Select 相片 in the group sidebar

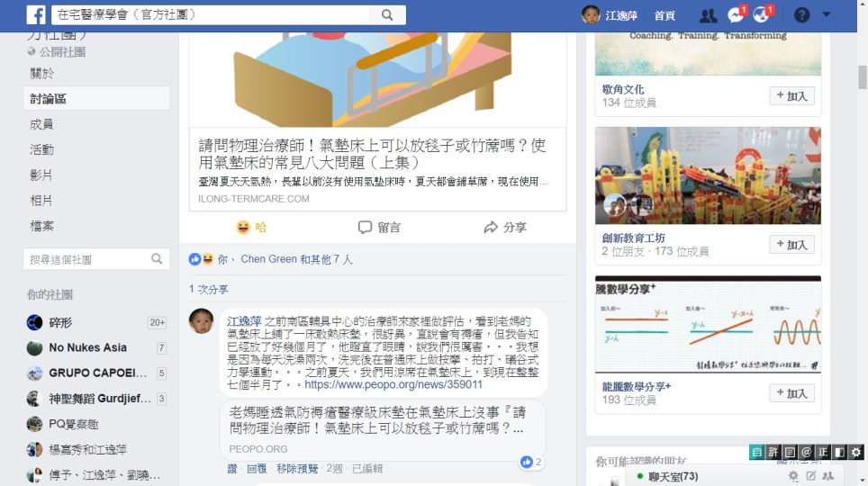pos(41,201)
